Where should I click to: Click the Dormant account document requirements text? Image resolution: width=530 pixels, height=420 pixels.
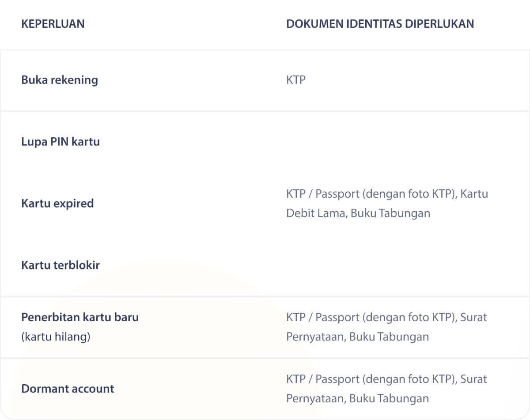(x=386, y=389)
